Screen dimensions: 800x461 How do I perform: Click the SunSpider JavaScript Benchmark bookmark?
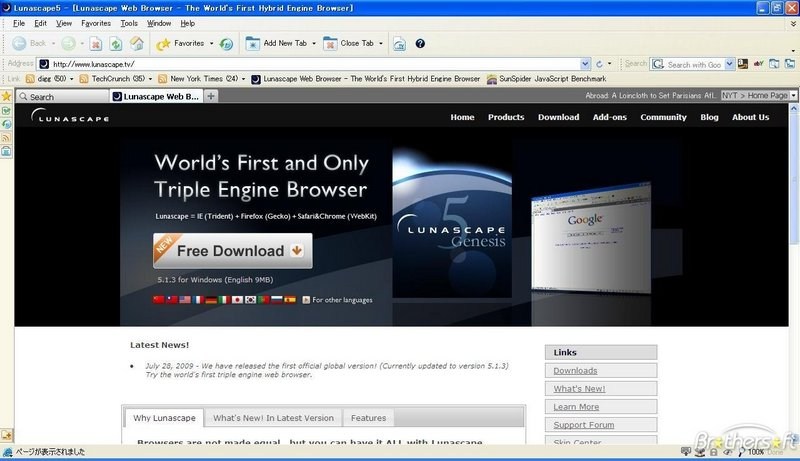point(546,79)
